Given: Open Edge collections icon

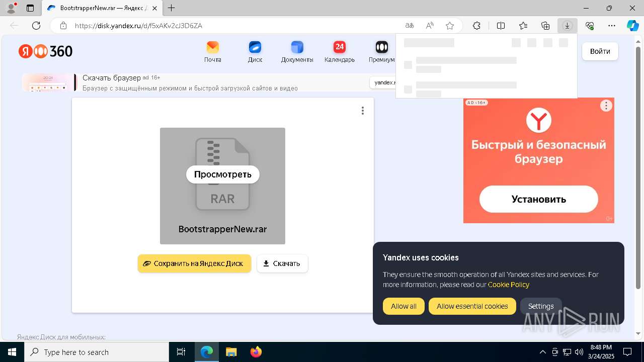Looking at the screenshot, I should tap(545, 26).
